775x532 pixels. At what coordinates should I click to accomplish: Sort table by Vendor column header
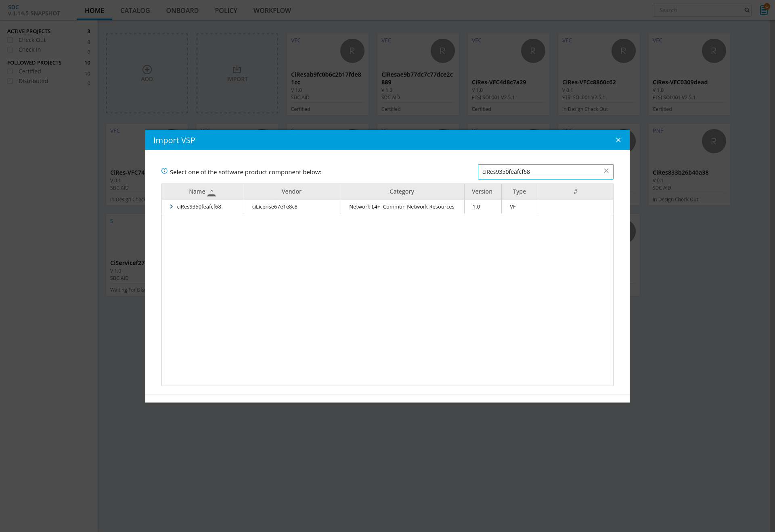pyautogui.click(x=291, y=192)
